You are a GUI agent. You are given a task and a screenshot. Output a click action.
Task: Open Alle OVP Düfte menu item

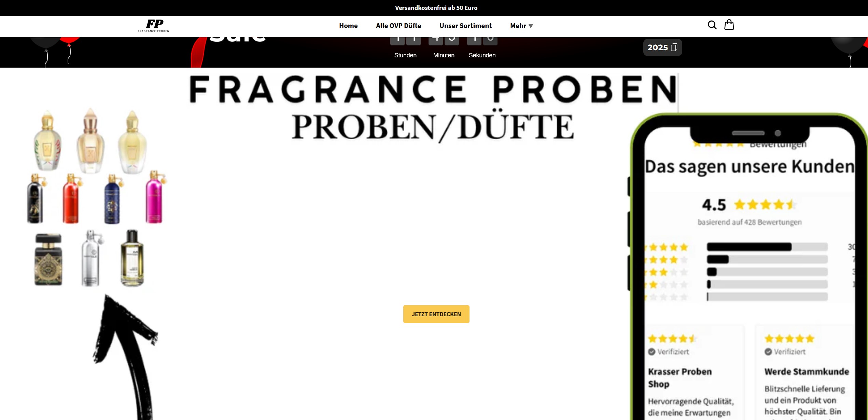[398, 26]
